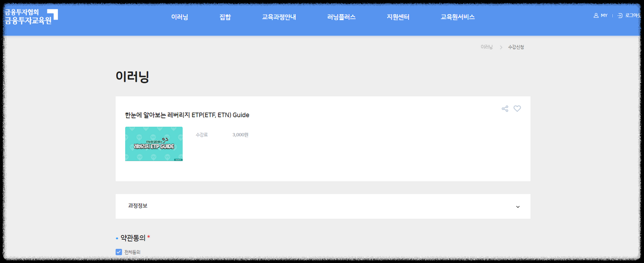This screenshot has width=644, height=263.
Task: Click the 약관동의 section heading
Action: click(133, 237)
